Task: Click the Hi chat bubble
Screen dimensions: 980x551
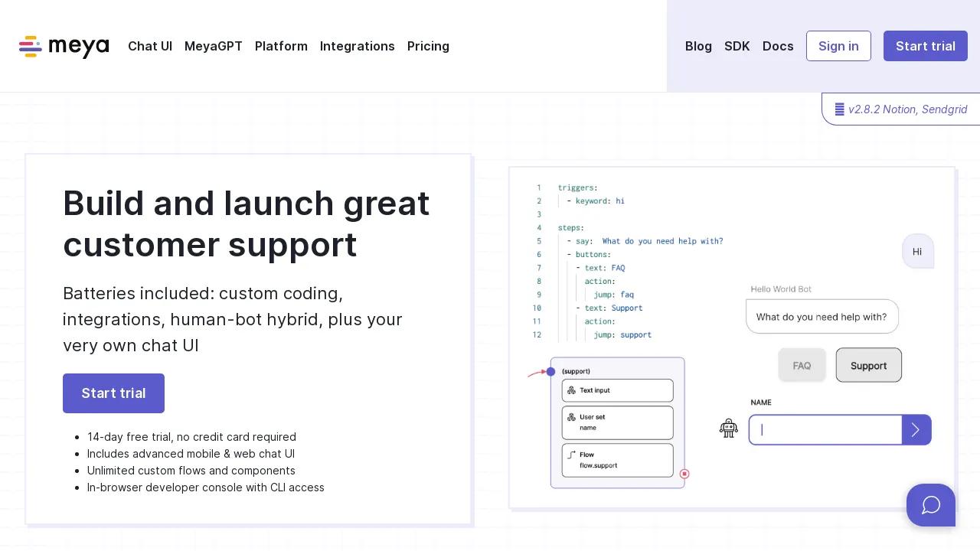Action: (917, 252)
